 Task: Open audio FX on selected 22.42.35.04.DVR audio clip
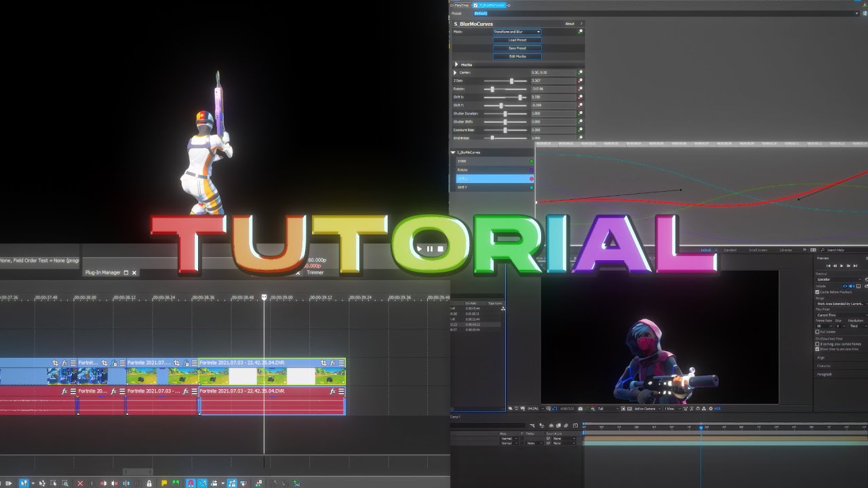pyautogui.click(x=333, y=391)
